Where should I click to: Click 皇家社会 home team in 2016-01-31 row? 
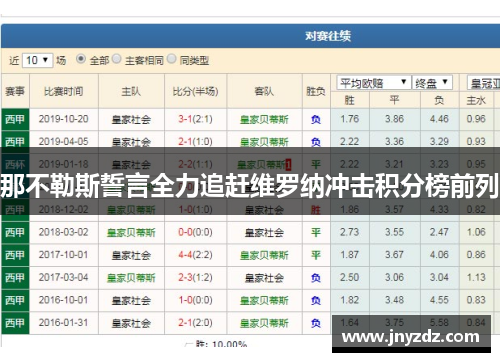(x=131, y=323)
